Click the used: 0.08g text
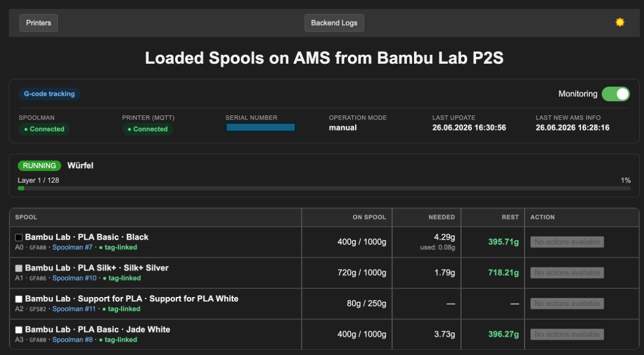Image resolution: width=644 pixels, height=355 pixels. [437, 247]
